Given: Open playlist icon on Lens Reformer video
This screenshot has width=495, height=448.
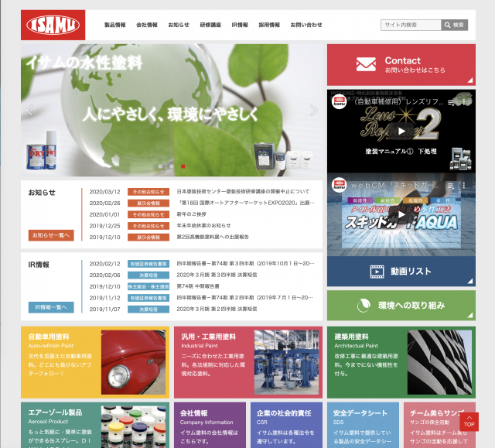Looking at the screenshot, I should 451,102.
